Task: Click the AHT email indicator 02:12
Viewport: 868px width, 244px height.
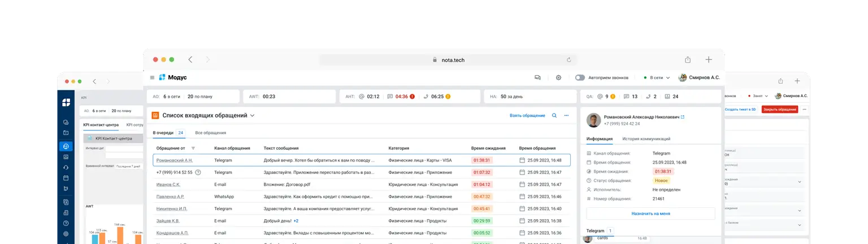Action: [369, 97]
